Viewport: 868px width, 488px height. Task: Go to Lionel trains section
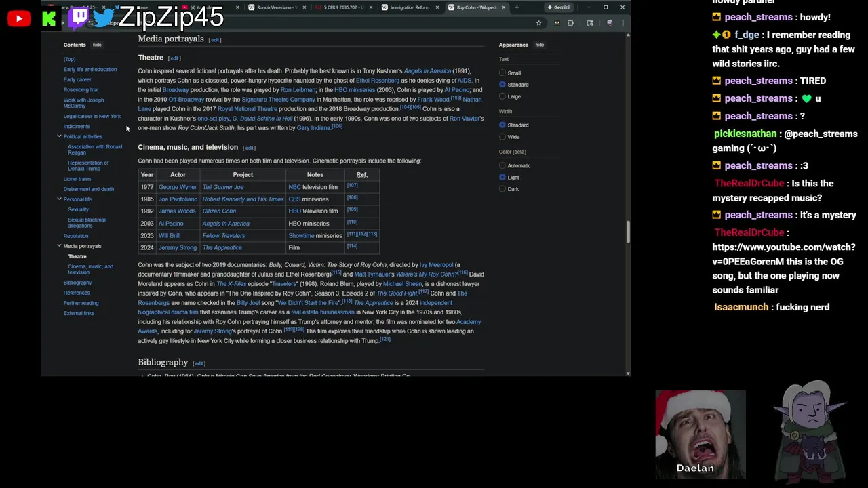click(77, 179)
